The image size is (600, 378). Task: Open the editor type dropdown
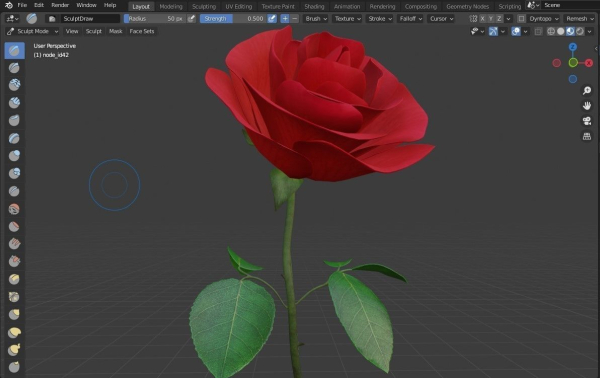tap(12, 19)
